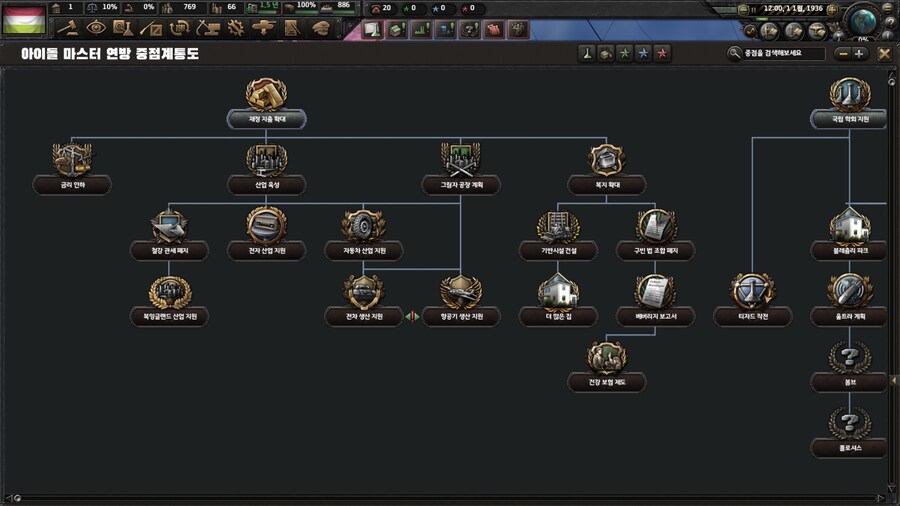This screenshot has width=900, height=506.
Task: Select the 자동차 산업 지원 tire icon
Action: tap(364, 225)
